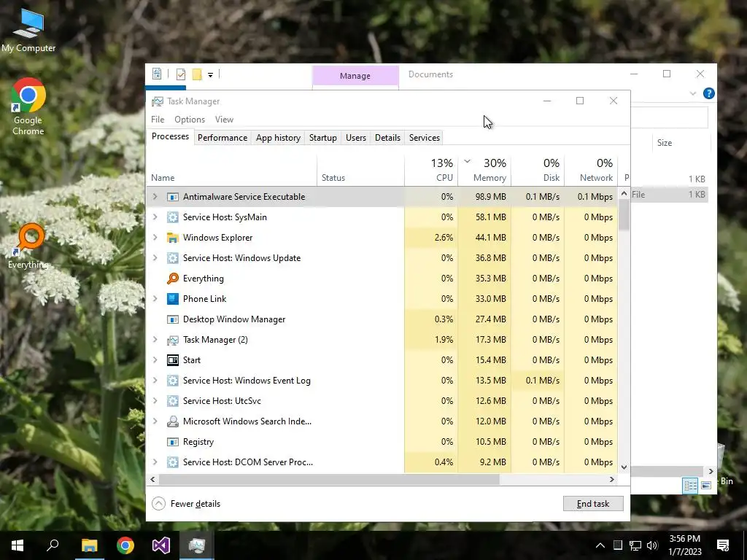
Task: Expand the ribbon in Documents window
Action: click(x=693, y=94)
